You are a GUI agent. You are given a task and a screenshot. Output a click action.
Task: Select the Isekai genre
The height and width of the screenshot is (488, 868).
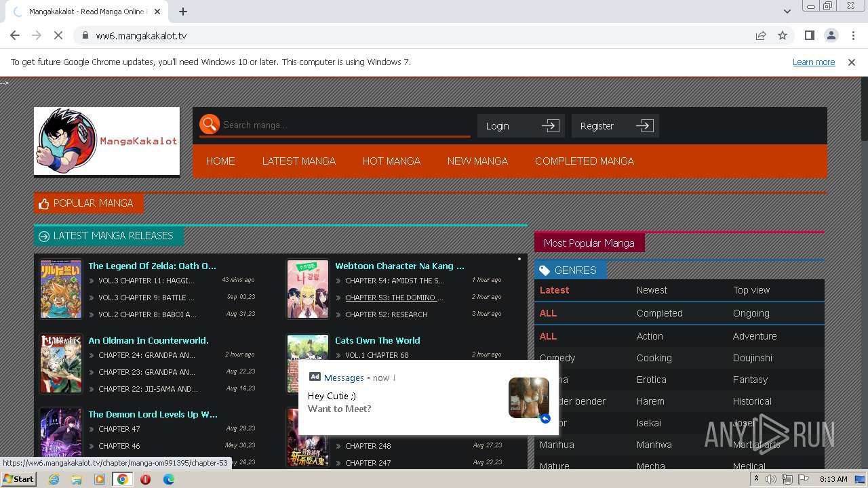coord(648,423)
